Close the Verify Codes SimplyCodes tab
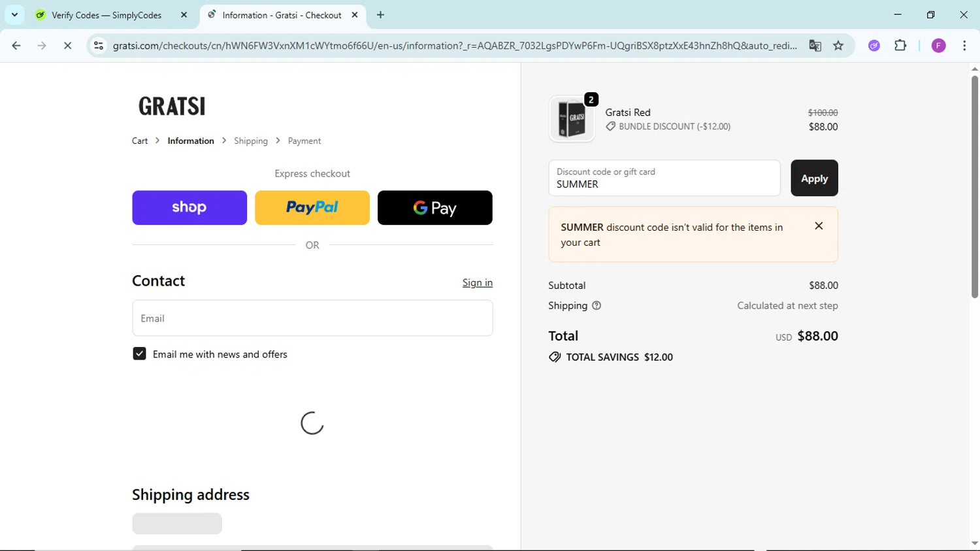Image resolution: width=980 pixels, height=551 pixels. click(184, 15)
